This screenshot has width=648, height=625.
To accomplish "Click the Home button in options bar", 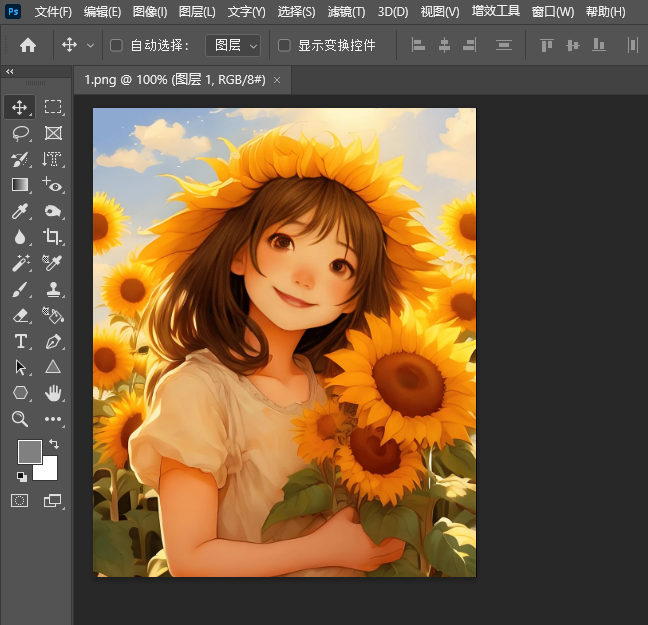I will [x=28, y=45].
